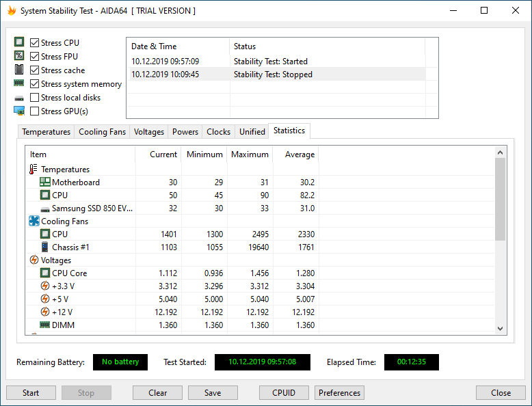532x406 pixels.
Task: Click the CPU Core average value 1.280
Action: pyautogui.click(x=306, y=273)
